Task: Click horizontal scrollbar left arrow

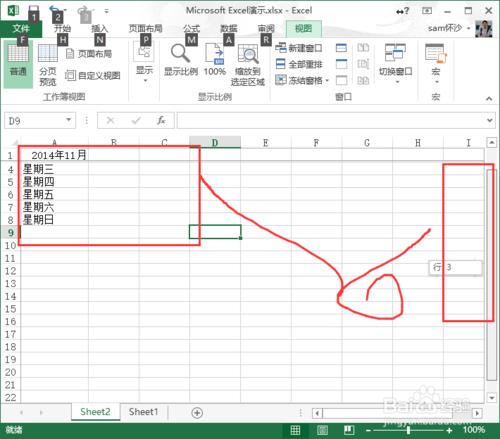Action: [317, 413]
